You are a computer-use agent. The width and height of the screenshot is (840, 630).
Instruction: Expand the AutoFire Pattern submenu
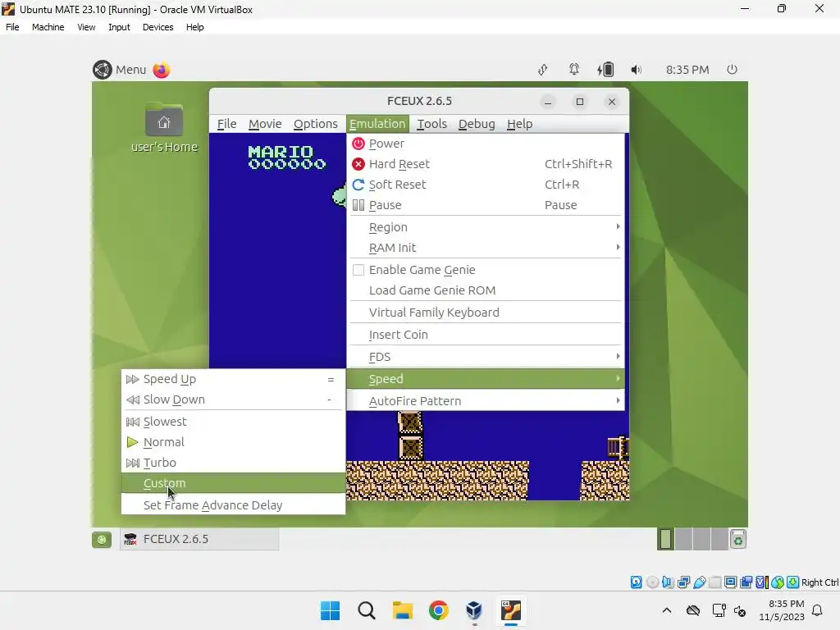click(486, 400)
